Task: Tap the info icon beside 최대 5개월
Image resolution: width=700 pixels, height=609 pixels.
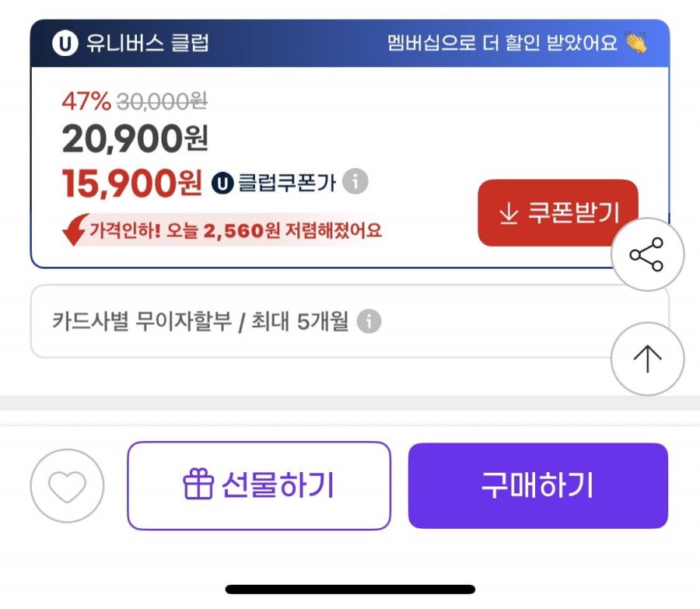Action: [x=369, y=321]
